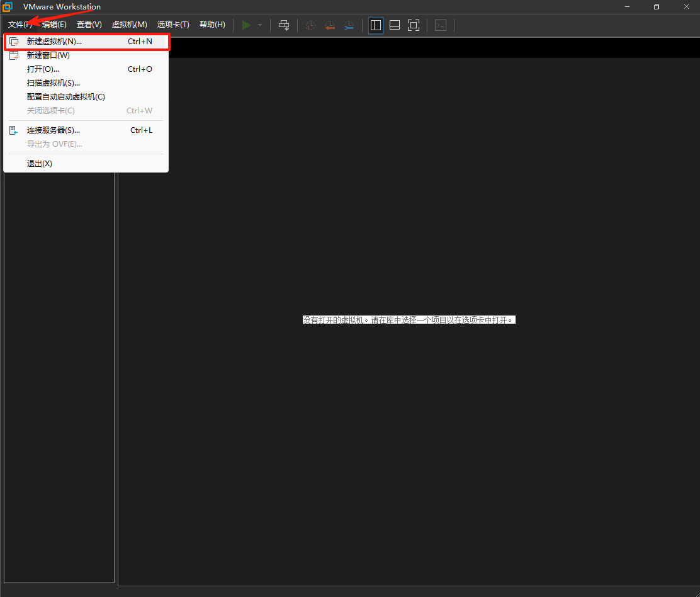Viewport: 700px width, 597px height.
Task: Select 退出(X) menu entry
Action: click(x=86, y=164)
